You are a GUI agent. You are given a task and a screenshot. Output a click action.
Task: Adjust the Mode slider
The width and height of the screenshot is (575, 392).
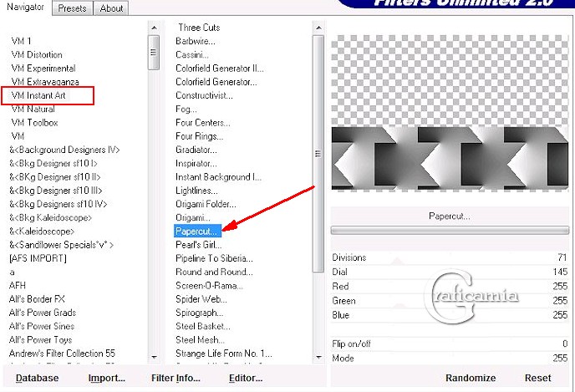pyautogui.click(x=450, y=358)
